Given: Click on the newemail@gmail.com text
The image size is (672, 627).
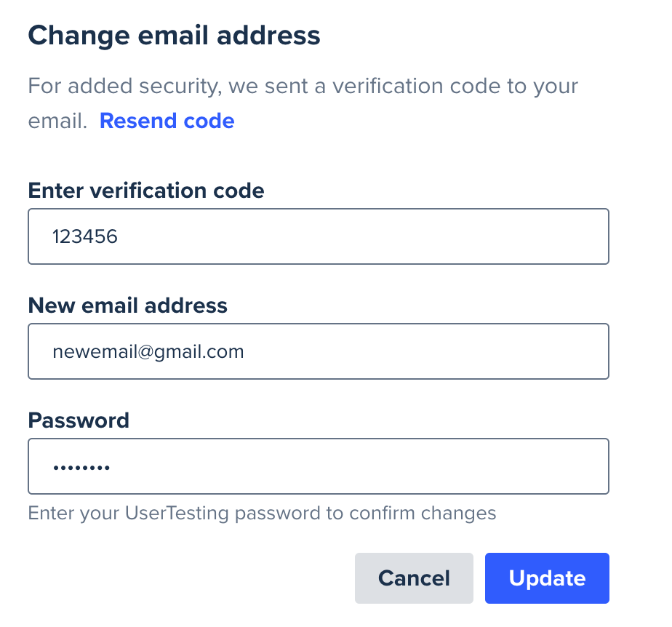Looking at the screenshot, I should click(x=148, y=352).
